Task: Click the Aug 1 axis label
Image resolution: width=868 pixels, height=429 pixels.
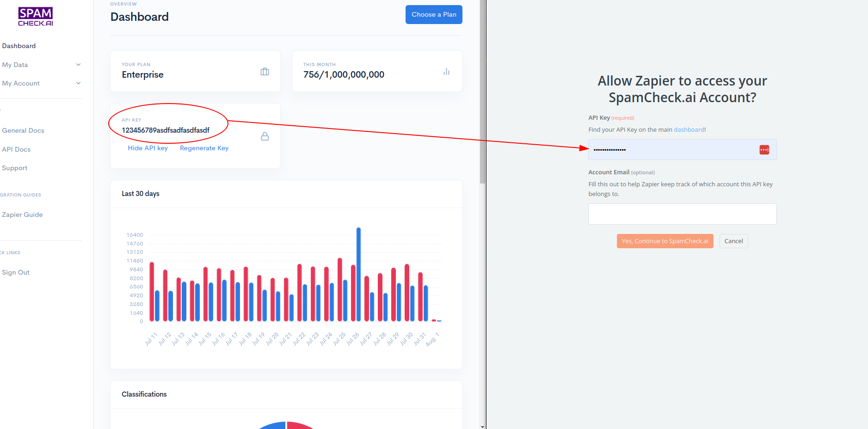Action: click(432, 339)
